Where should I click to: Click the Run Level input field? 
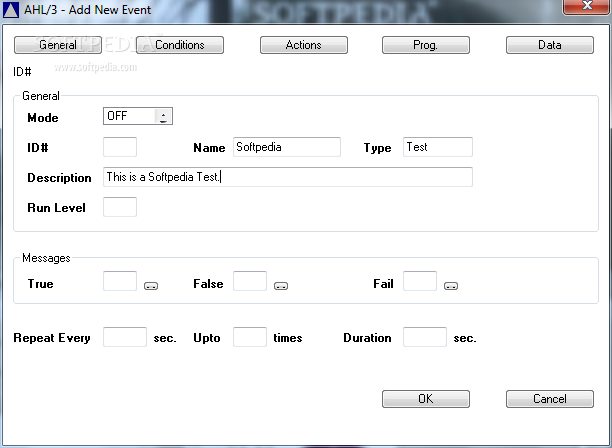pos(120,207)
